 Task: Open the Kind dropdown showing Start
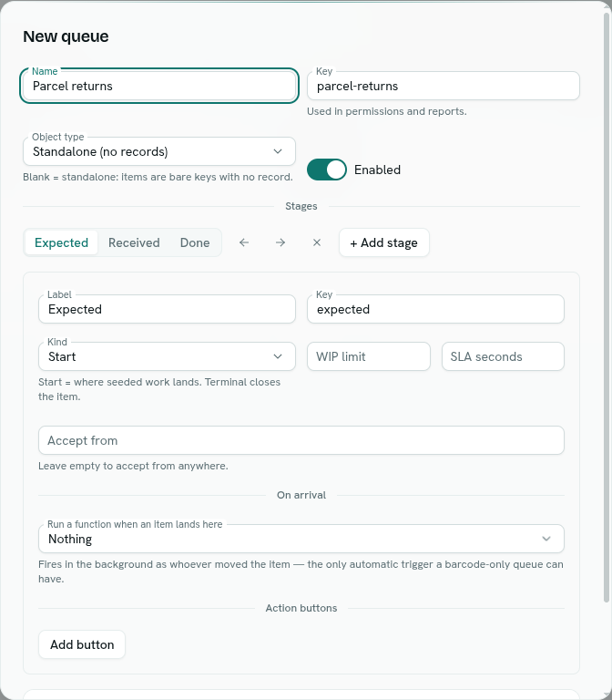coord(167,356)
